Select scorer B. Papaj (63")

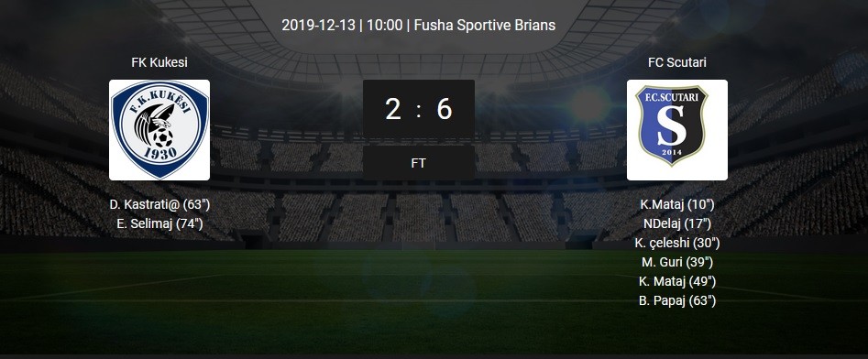(677, 301)
